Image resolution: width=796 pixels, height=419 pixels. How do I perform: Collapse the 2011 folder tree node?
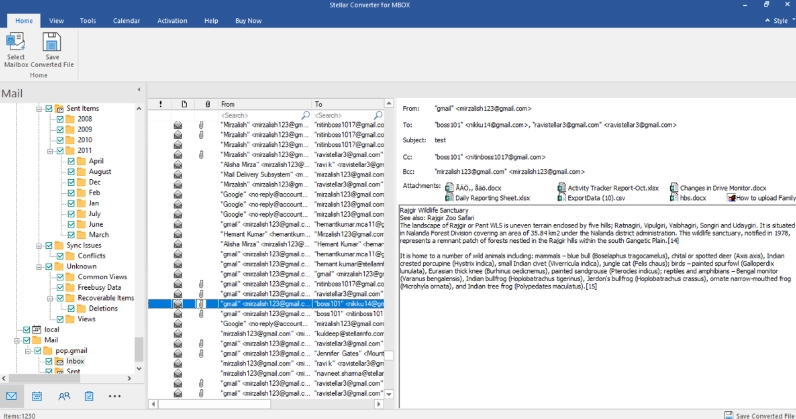click(50, 151)
